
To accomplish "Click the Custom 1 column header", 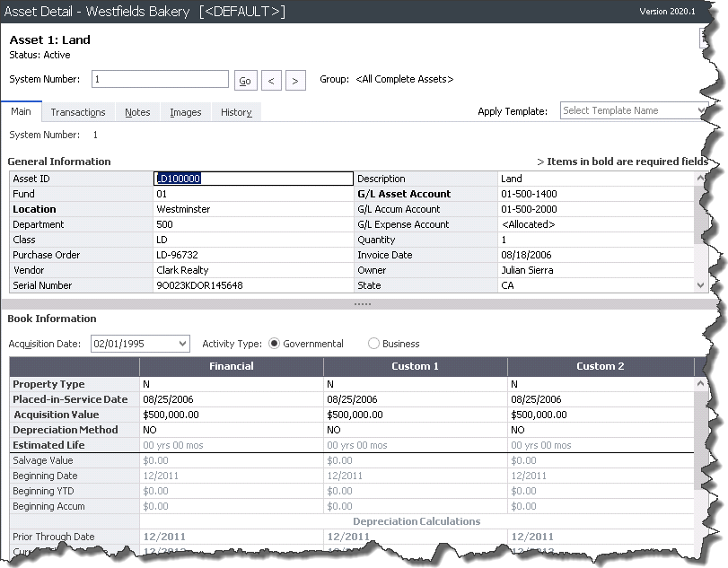I will coord(415,366).
